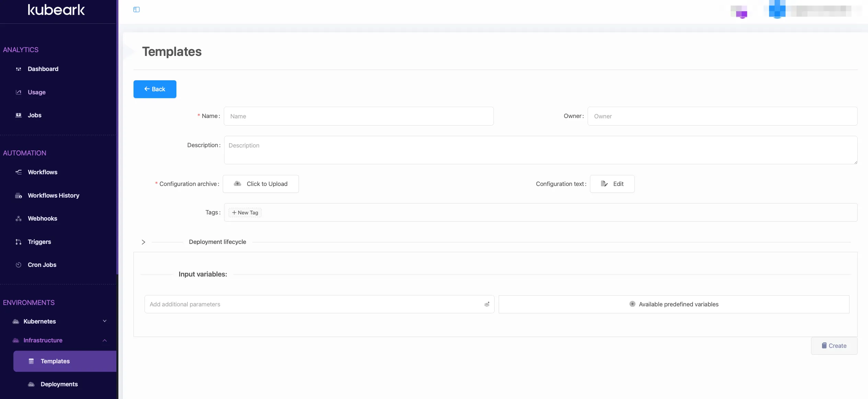Click the Create button
This screenshot has height=399, width=868.
(x=834, y=346)
